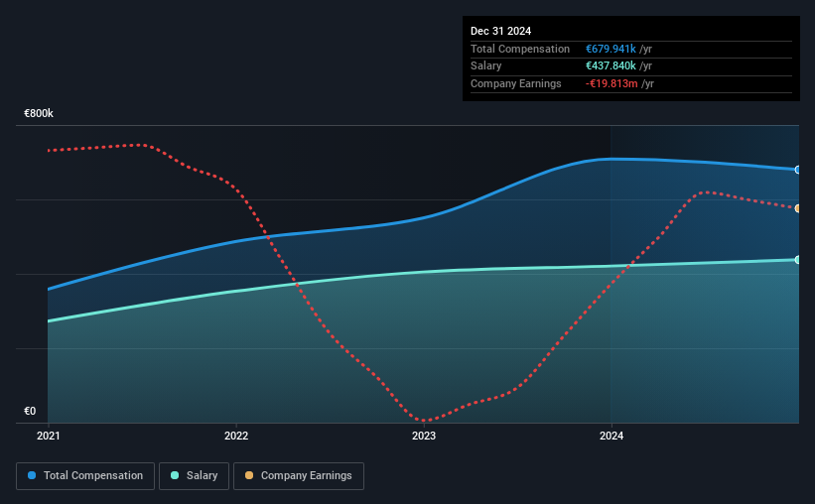Click the blue Total Compensation legend dot
815x504 pixels.
click(x=32, y=475)
